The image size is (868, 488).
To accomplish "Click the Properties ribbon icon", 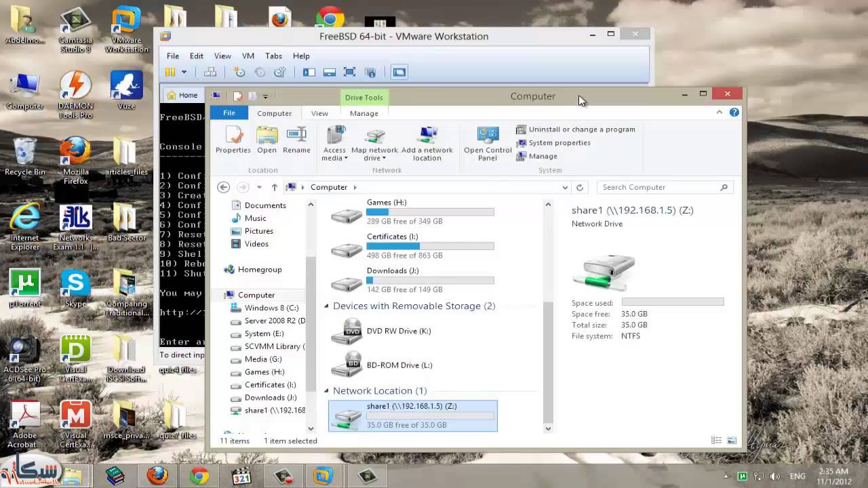I will point(233,140).
